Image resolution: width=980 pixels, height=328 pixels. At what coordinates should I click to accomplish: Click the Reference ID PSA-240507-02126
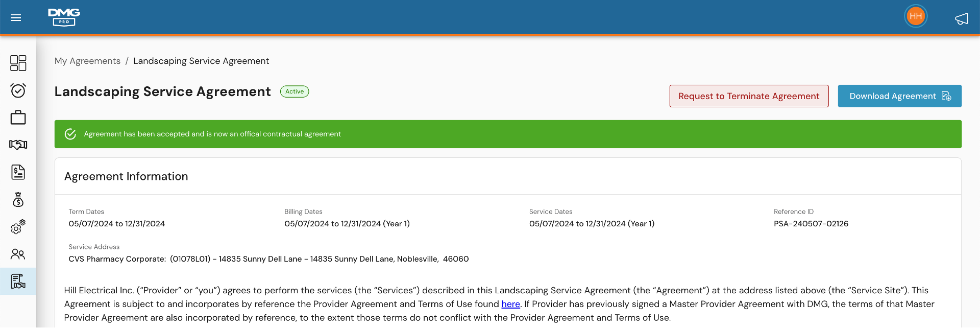pos(811,224)
